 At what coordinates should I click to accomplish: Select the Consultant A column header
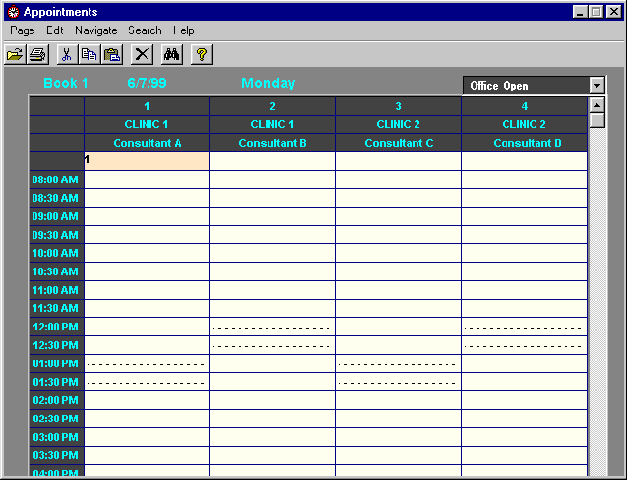pos(147,143)
